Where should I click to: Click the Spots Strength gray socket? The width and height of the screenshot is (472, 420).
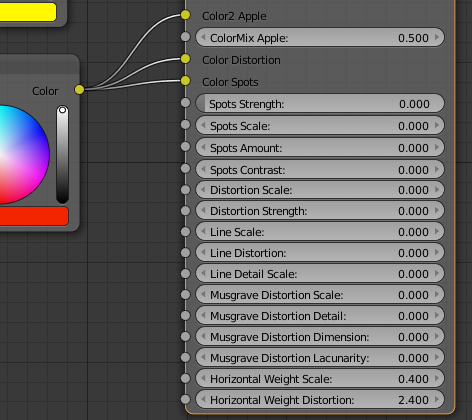[186, 103]
